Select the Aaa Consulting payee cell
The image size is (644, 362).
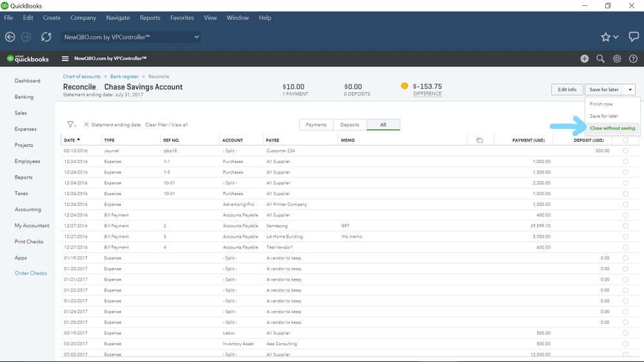coord(281,343)
